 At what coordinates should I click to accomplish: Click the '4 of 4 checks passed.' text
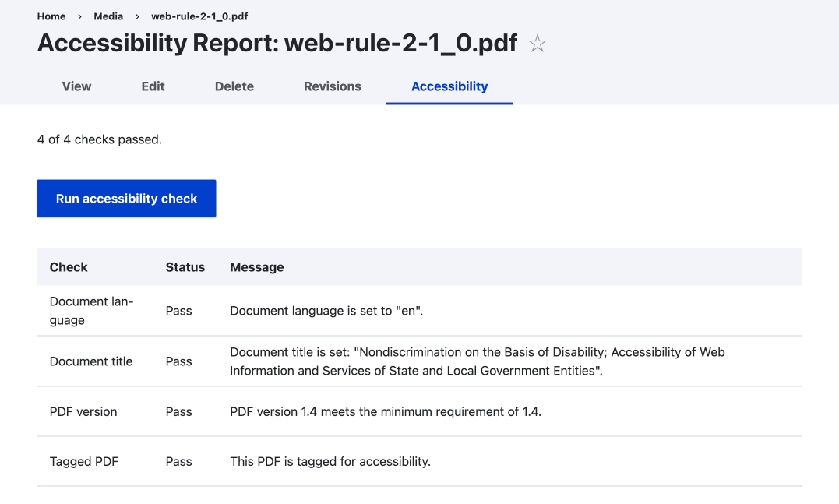(x=100, y=139)
